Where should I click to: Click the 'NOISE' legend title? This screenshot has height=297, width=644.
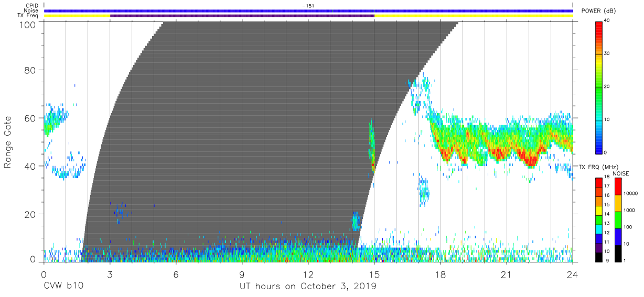tap(621, 173)
